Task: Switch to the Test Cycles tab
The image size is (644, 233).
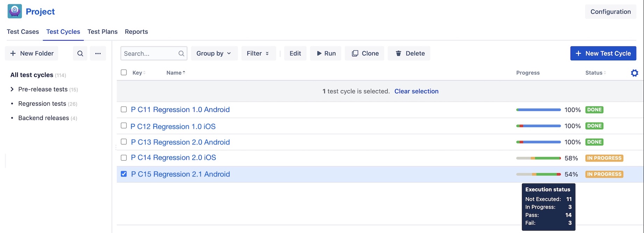Action: (63, 31)
